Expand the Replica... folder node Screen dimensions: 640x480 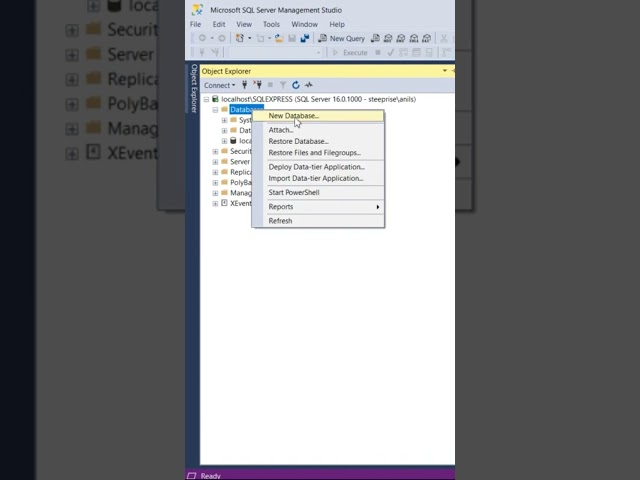[216, 172]
